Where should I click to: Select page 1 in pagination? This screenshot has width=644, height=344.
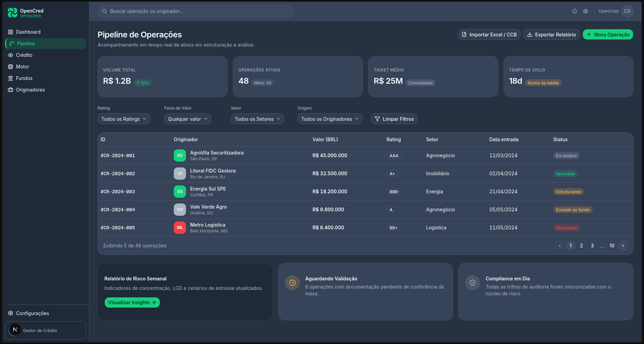(x=571, y=246)
